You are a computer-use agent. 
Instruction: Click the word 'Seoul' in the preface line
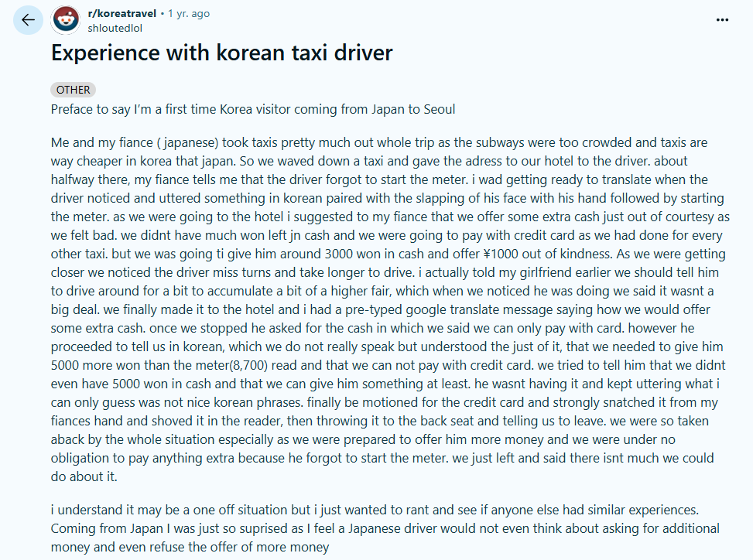pyautogui.click(x=440, y=109)
